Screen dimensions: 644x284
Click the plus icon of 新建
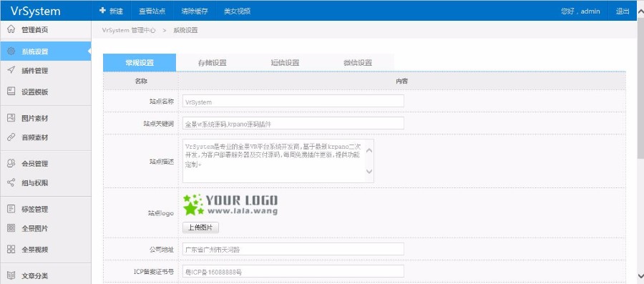[102, 11]
